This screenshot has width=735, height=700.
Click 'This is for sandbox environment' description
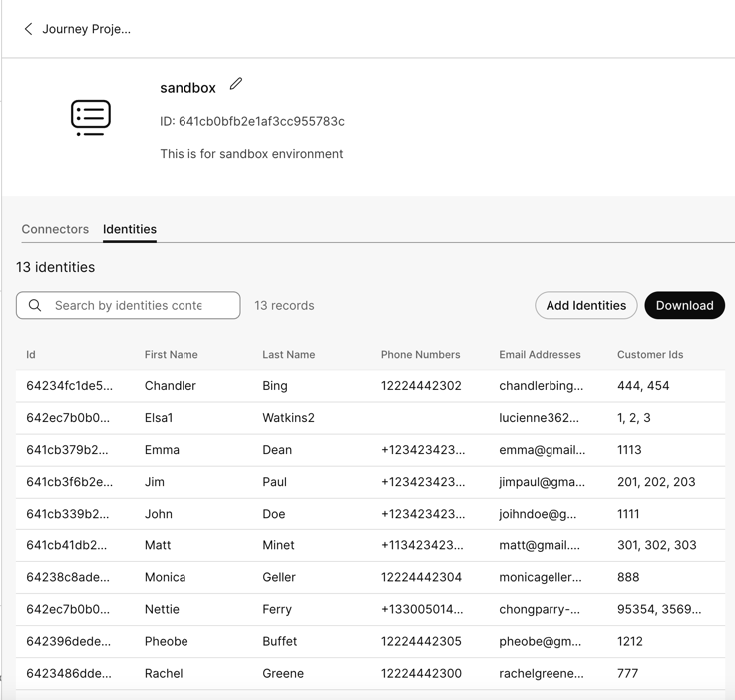251,154
